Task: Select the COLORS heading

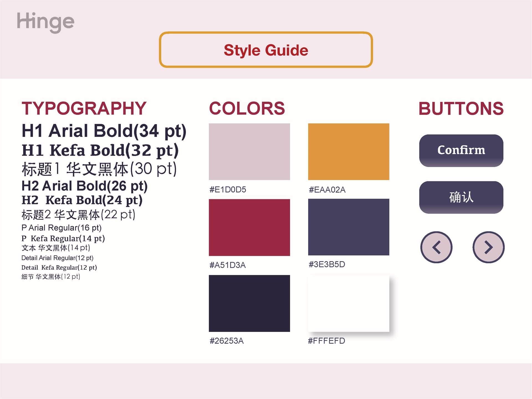Action: coord(247,108)
